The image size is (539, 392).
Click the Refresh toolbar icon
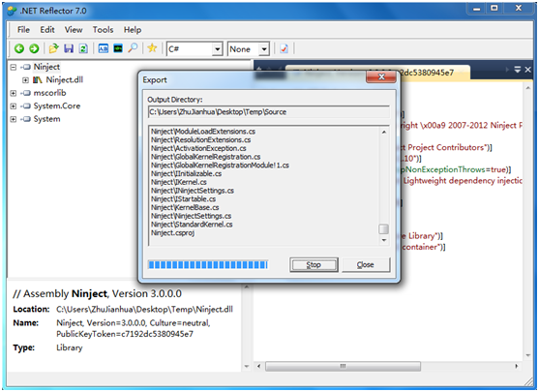pyautogui.click(x=83, y=48)
